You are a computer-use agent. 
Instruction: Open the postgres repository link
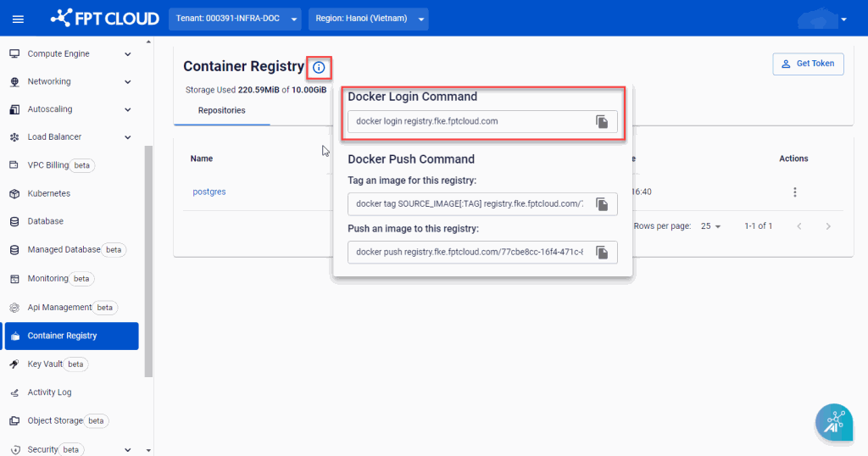pos(209,192)
